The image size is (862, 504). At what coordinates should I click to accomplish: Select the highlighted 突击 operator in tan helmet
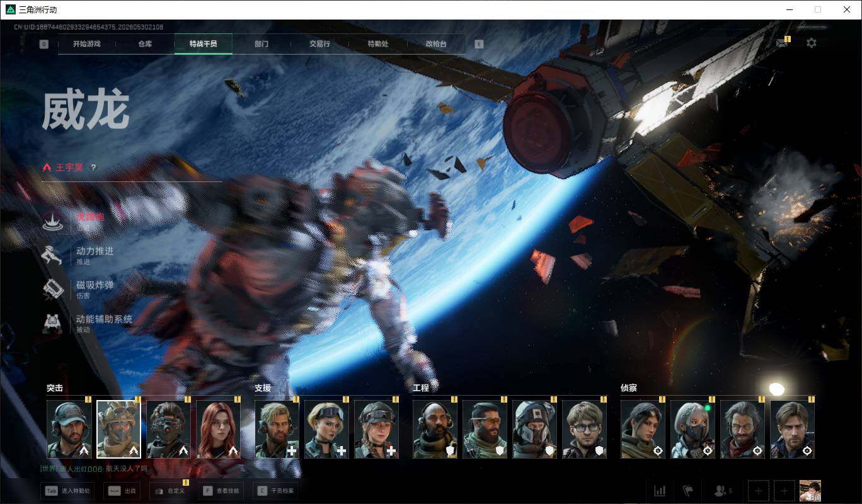pyautogui.click(x=118, y=429)
